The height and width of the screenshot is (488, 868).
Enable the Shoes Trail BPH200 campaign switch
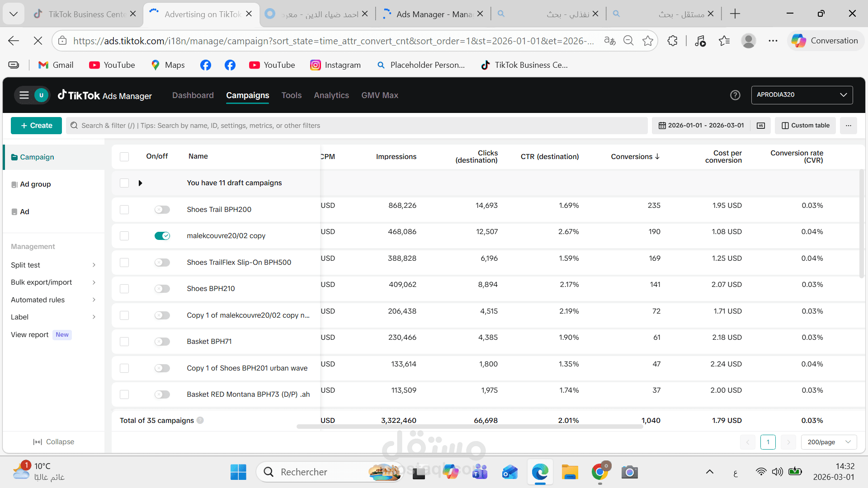click(162, 210)
